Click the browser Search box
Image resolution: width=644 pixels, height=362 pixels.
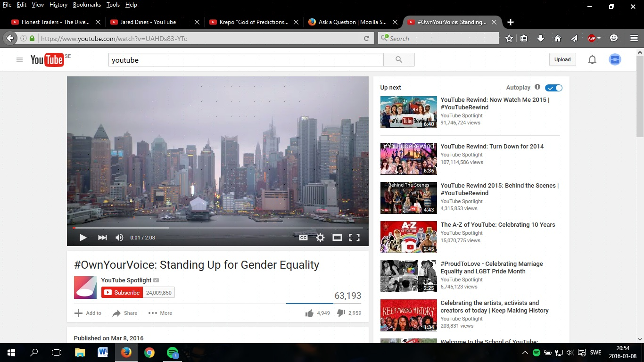pyautogui.click(x=438, y=39)
